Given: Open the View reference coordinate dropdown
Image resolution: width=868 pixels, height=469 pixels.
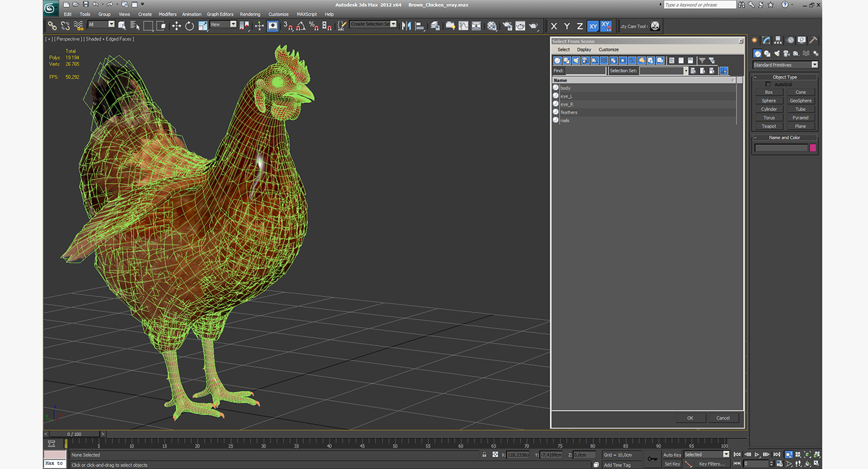Looking at the screenshot, I should 223,24.
